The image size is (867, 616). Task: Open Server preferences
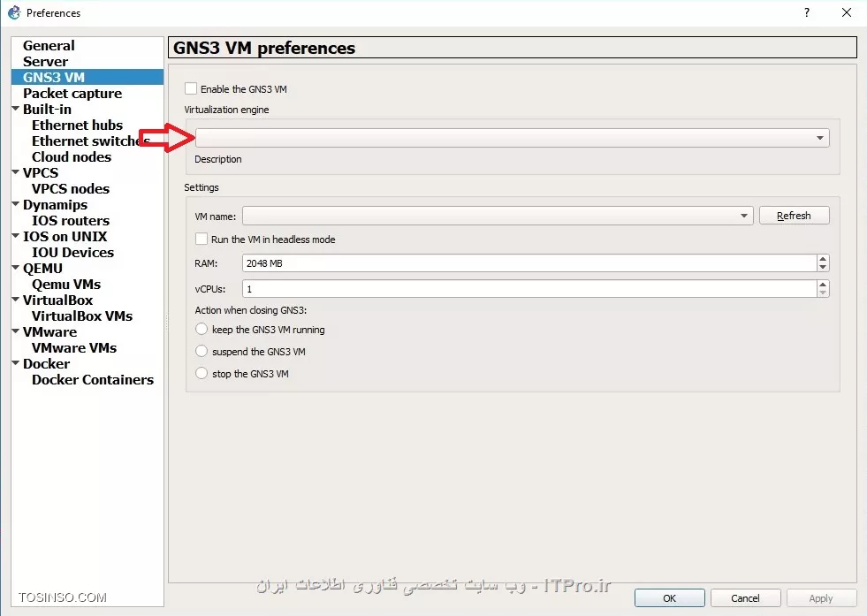tap(45, 61)
